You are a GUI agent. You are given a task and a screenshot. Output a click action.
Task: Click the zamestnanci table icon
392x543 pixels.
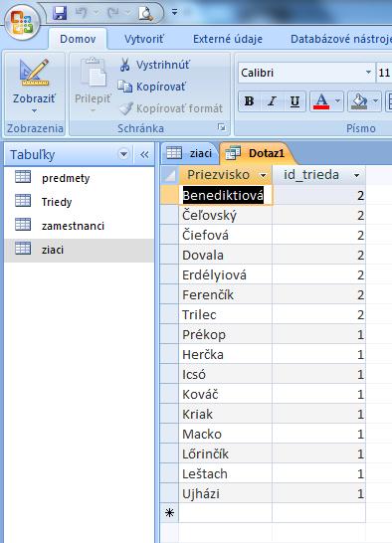click(x=23, y=225)
